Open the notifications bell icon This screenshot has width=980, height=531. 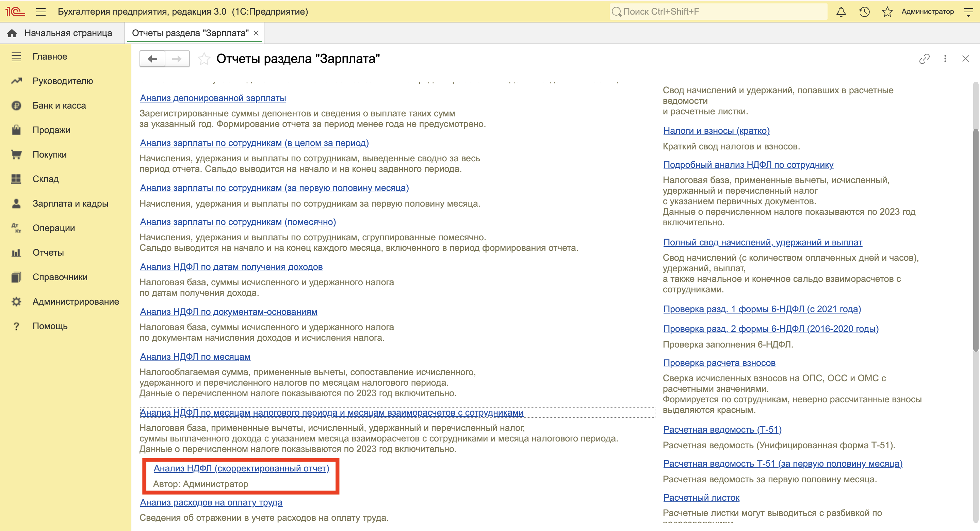(841, 12)
